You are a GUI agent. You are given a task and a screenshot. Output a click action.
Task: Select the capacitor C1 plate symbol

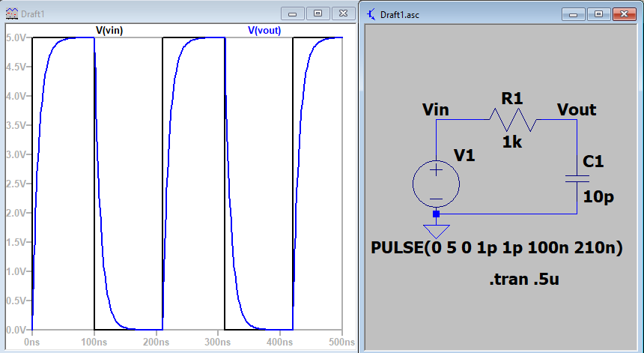576,178
